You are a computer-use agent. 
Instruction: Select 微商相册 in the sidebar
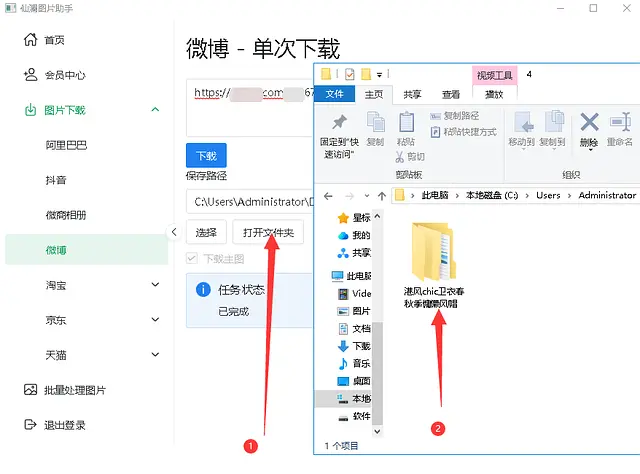87,215
